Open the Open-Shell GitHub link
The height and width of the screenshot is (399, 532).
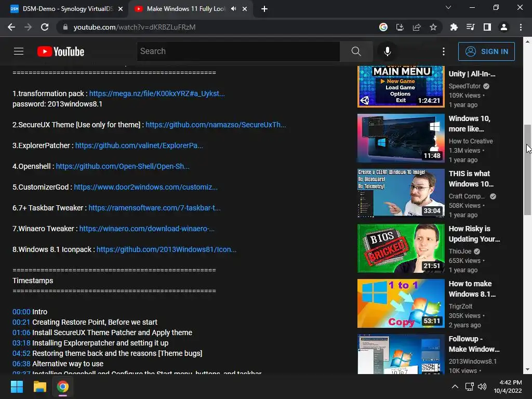click(123, 166)
